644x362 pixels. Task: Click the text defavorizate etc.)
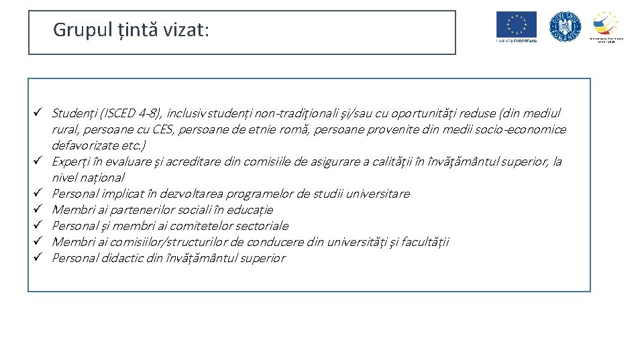tap(99, 145)
